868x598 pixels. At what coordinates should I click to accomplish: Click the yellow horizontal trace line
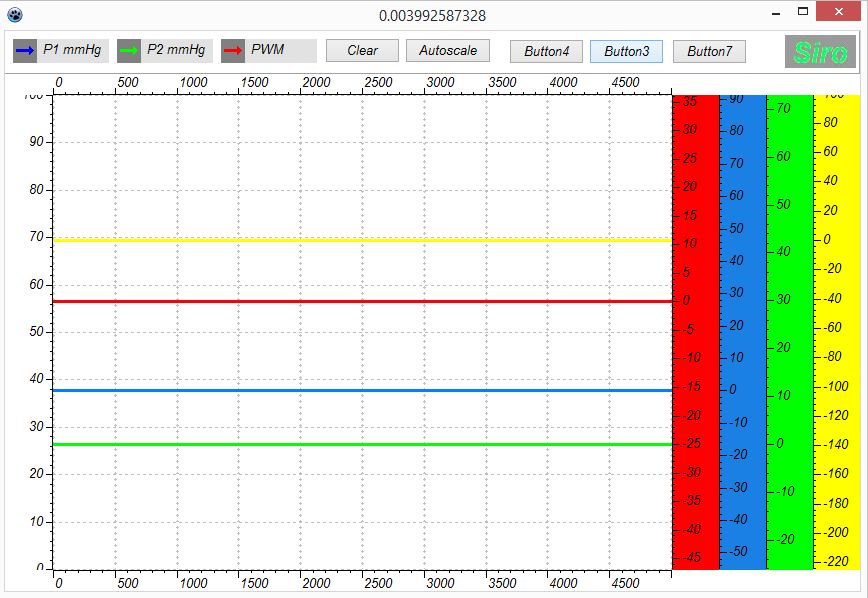point(360,240)
